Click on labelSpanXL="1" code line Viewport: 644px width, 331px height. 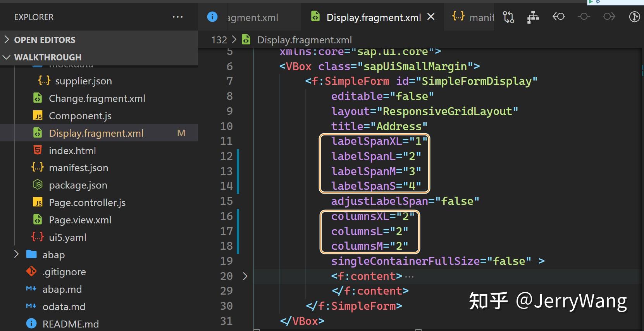[379, 141]
